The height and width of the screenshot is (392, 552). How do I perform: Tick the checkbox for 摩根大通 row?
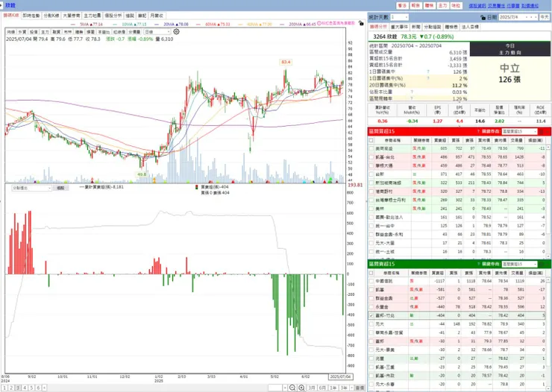[371, 165]
